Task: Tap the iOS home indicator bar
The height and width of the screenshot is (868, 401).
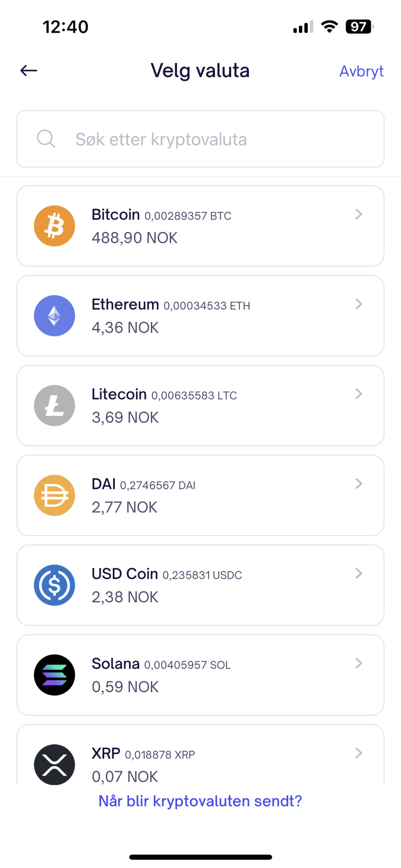Action: (x=200, y=857)
